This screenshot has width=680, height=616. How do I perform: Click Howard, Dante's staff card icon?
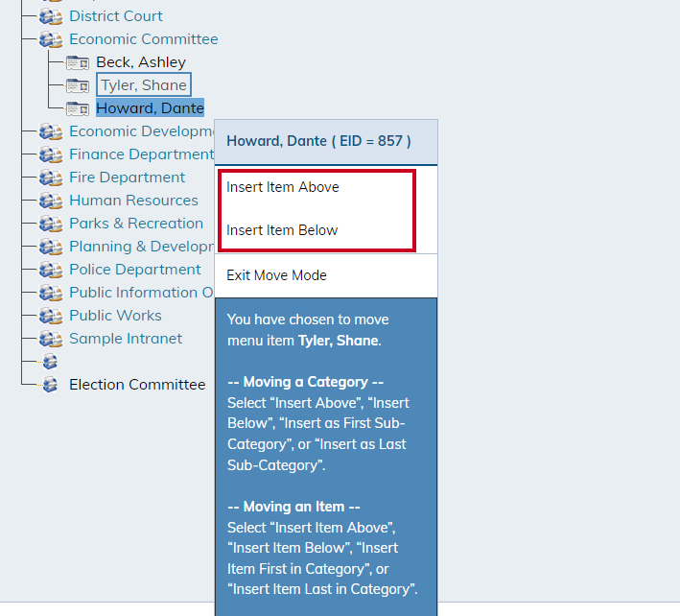78,108
